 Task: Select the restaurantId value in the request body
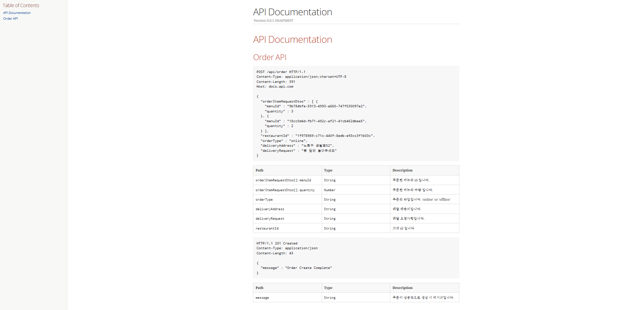pyautogui.click(x=335, y=135)
